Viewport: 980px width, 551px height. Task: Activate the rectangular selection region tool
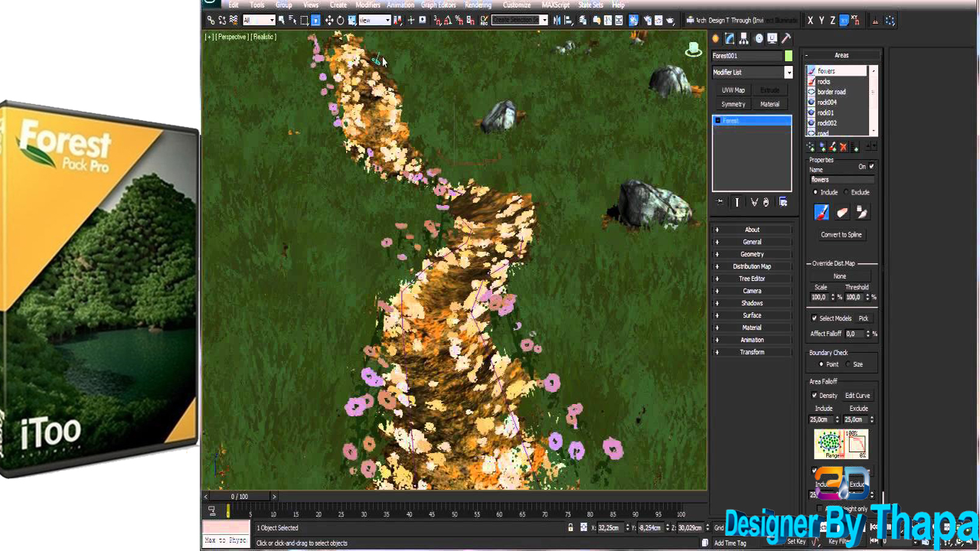point(304,21)
